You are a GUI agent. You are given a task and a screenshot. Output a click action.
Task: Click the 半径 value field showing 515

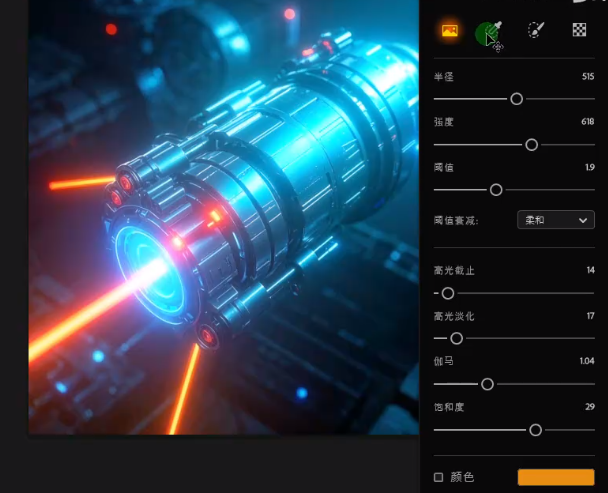click(x=587, y=76)
